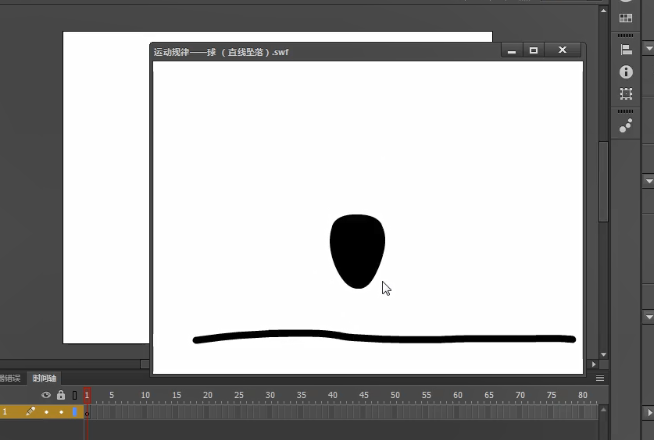The image size is (654, 440).
Task: Maximize the SWF preview window
Action: (533, 50)
